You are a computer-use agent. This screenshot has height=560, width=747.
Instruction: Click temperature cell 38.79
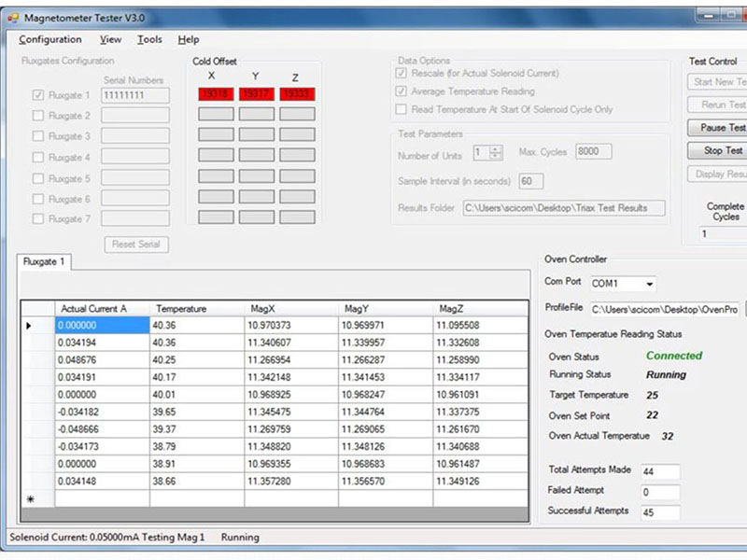(x=197, y=447)
